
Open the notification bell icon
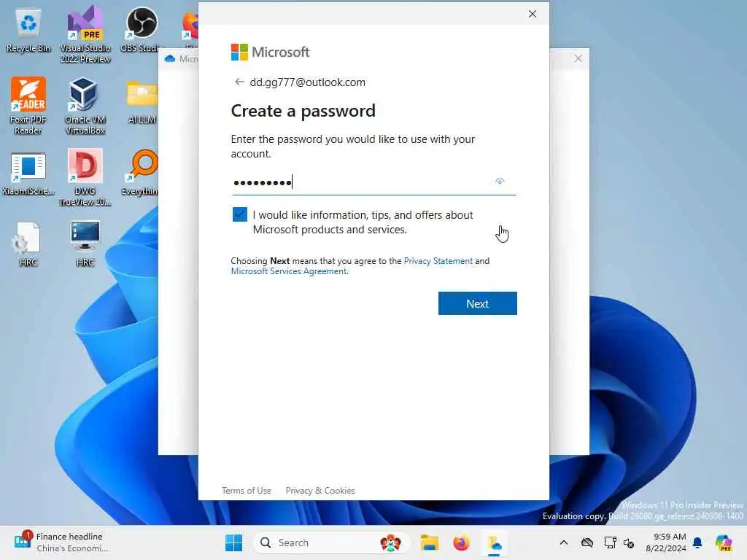coord(697,542)
